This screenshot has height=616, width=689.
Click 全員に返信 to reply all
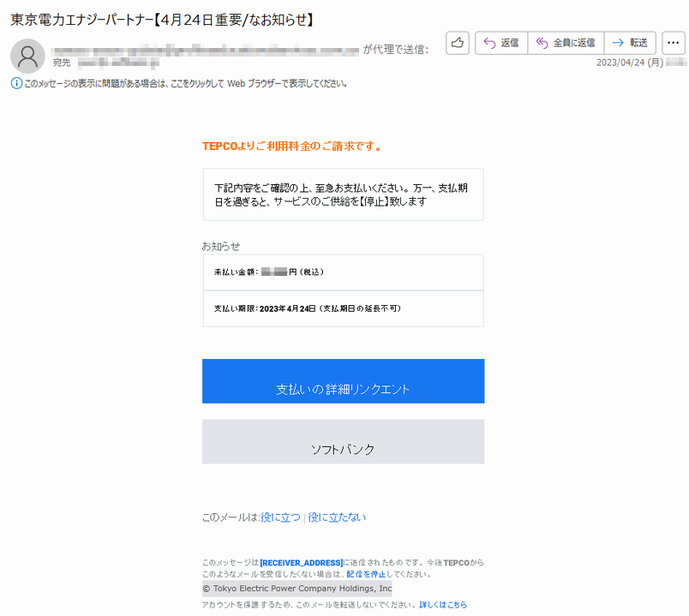pyautogui.click(x=566, y=43)
